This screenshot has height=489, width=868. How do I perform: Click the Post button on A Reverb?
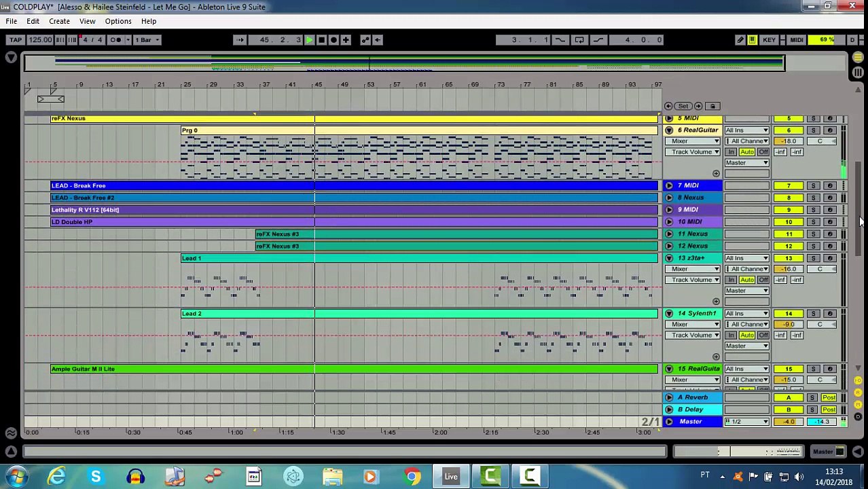pyautogui.click(x=829, y=397)
